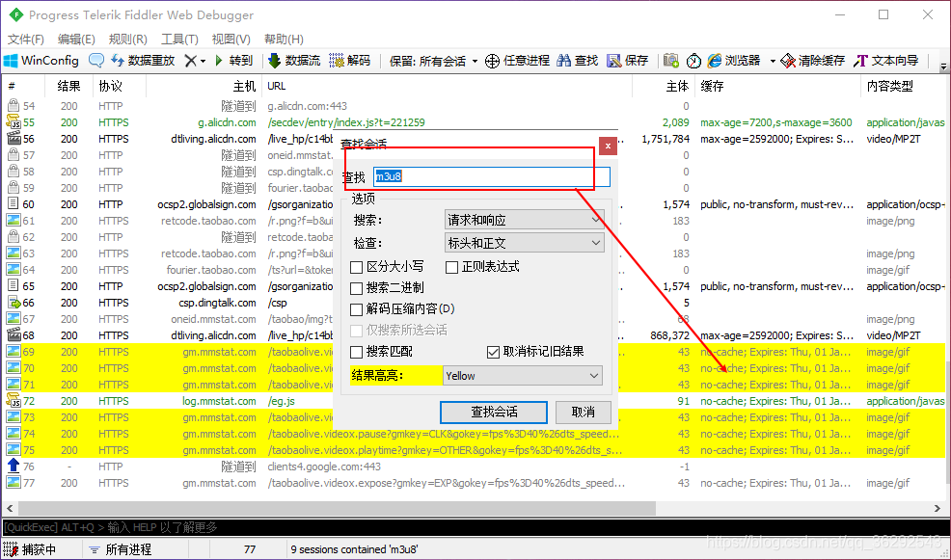Open the 搜索 请求和响应 dropdown
The width and height of the screenshot is (951, 560).
[x=524, y=220]
